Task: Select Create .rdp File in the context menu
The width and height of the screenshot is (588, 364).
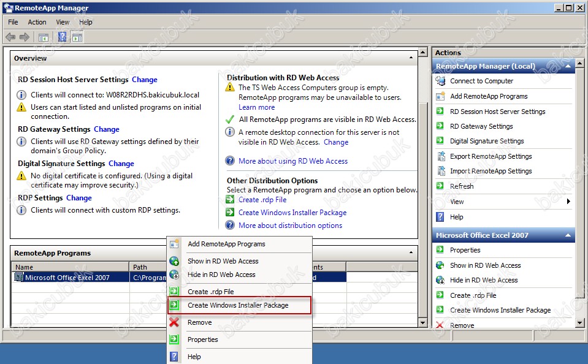Action: tap(240, 291)
